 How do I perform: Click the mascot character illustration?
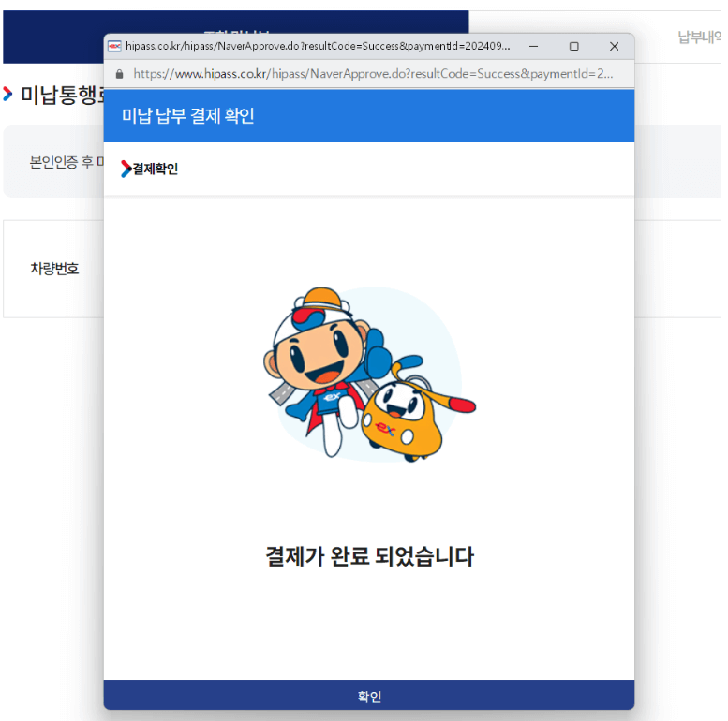click(x=369, y=374)
